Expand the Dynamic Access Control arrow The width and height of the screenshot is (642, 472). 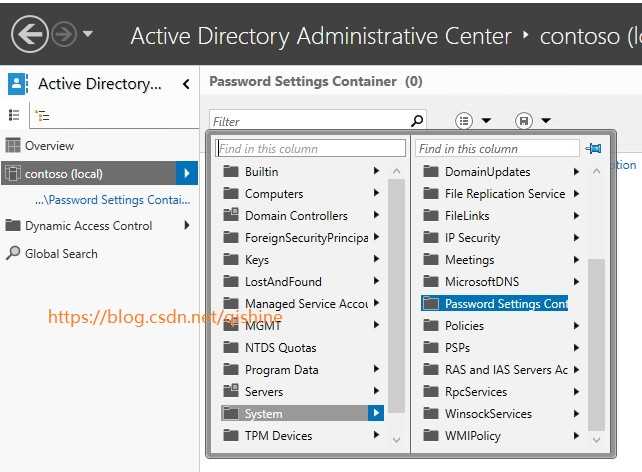point(187,225)
